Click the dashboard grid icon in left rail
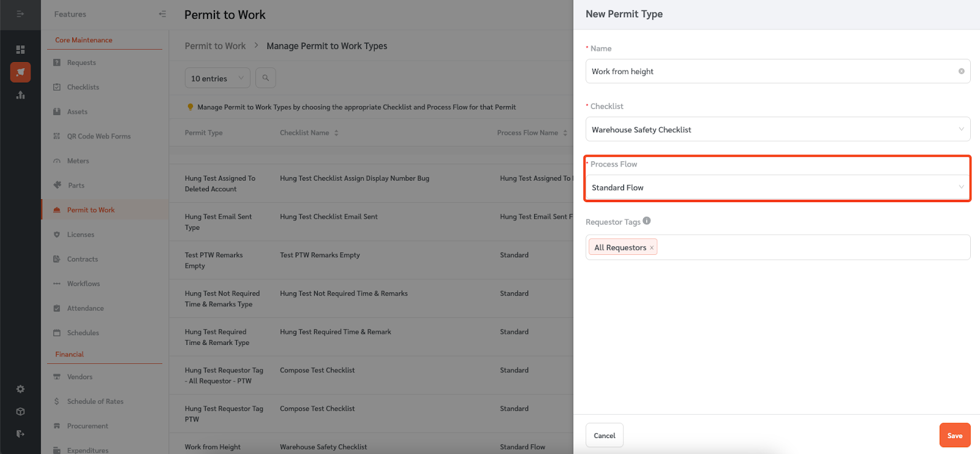Viewport: 980px width, 454px height. click(x=20, y=50)
